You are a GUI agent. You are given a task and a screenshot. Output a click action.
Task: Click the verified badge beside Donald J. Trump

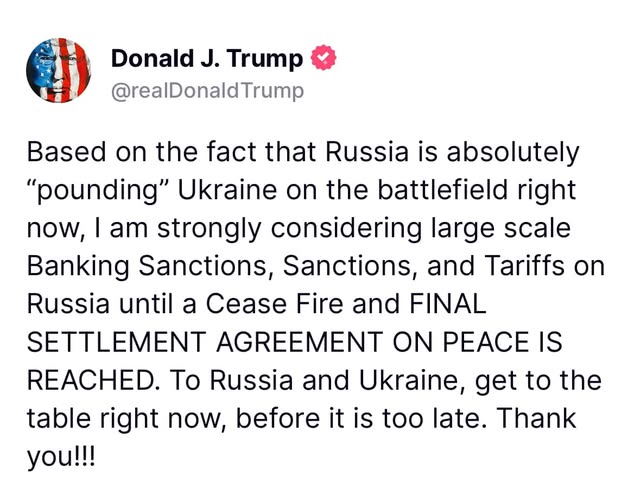point(325,60)
